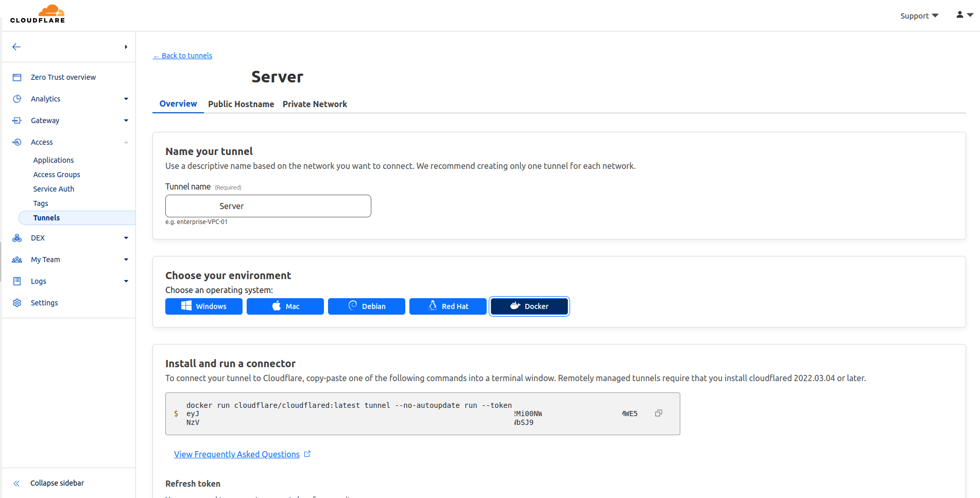Click the 'Name your tunnel' heading

(x=209, y=151)
